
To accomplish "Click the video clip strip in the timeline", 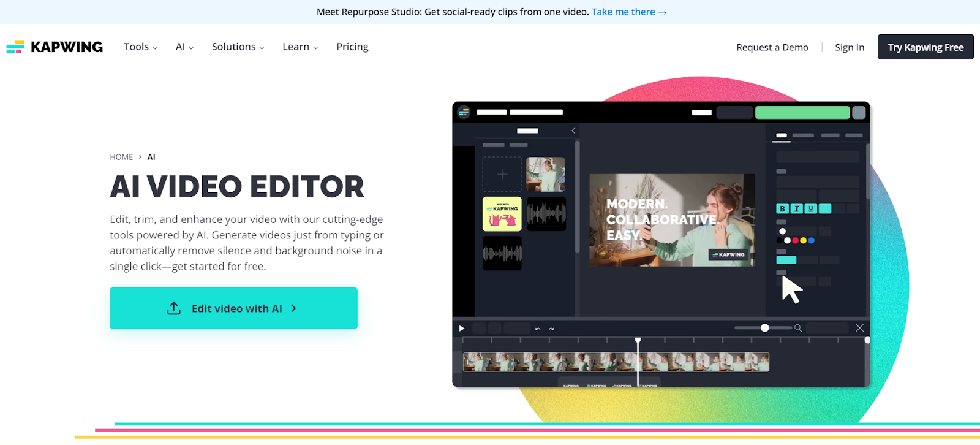I will coord(616,362).
